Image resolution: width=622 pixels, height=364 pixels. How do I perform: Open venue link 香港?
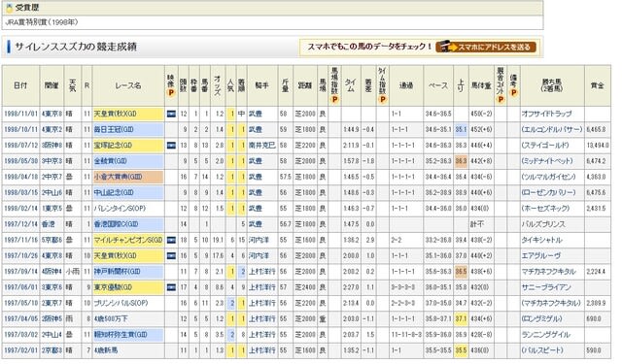coord(48,224)
